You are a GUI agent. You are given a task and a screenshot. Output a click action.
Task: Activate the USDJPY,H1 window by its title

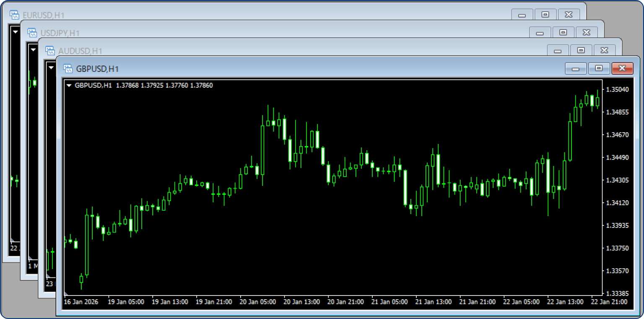pyautogui.click(x=60, y=33)
